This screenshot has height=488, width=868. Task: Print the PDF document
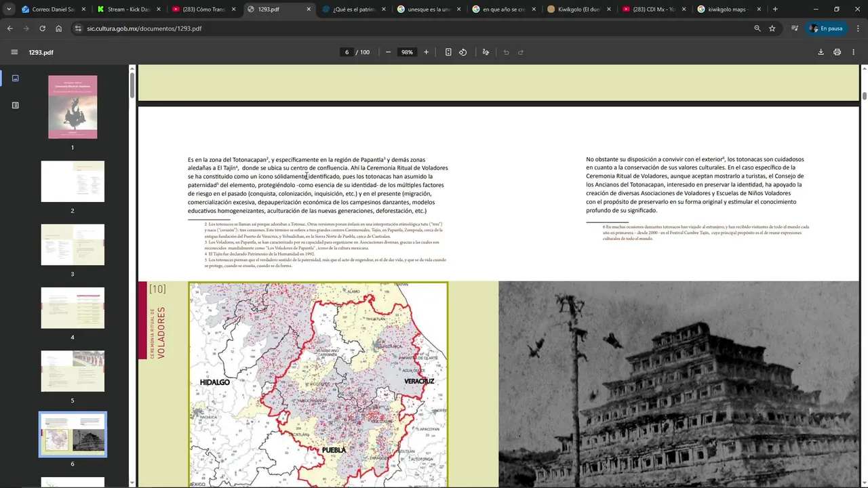point(837,52)
